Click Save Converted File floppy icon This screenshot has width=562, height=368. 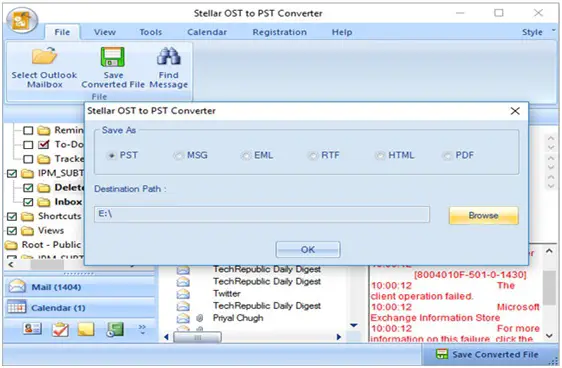click(113, 57)
